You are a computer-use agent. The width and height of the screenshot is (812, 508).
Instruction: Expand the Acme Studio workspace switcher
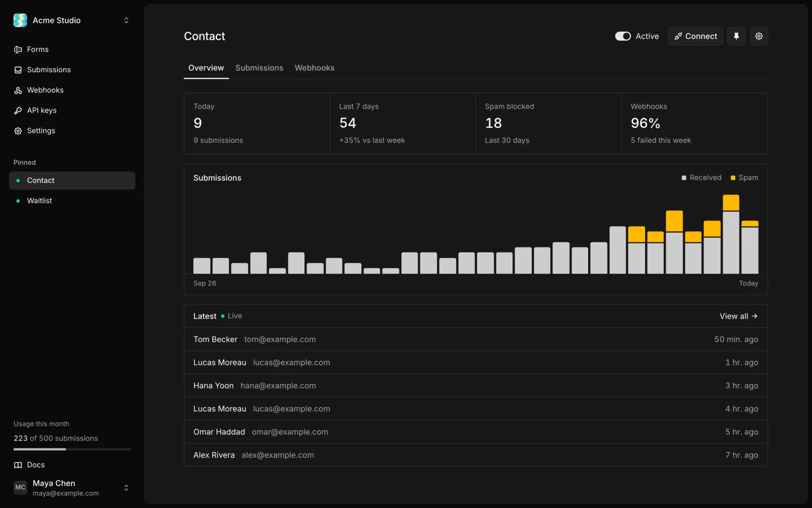126,20
